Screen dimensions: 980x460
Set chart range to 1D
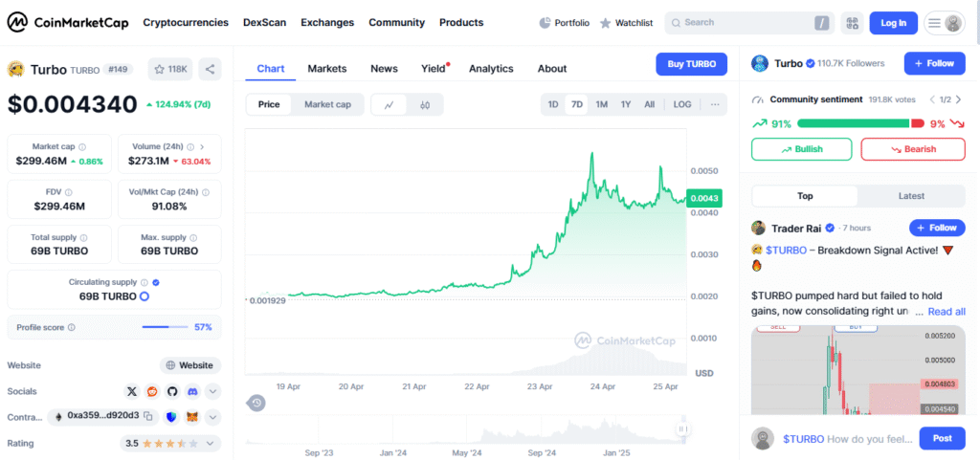[x=553, y=105]
